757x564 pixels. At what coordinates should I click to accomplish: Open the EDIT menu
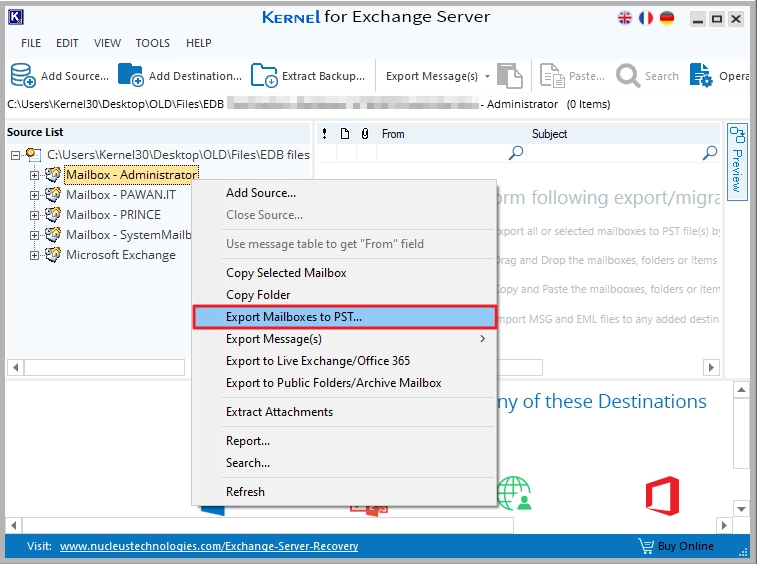coord(67,43)
